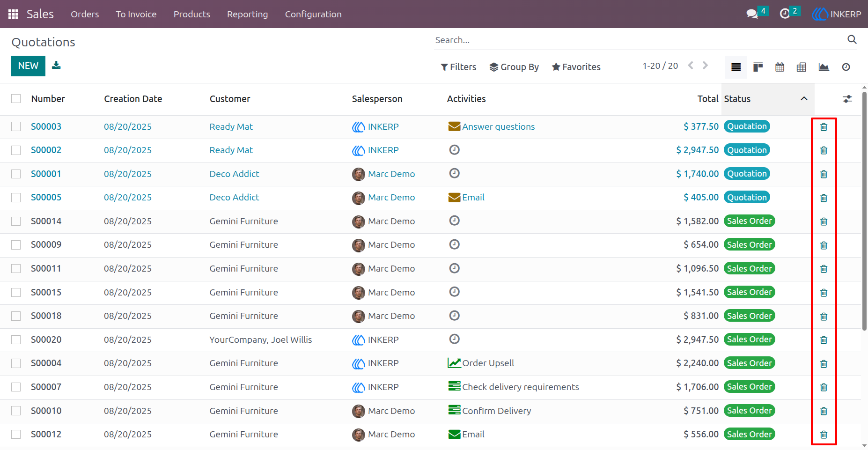
Task: Open the Filters dropdown
Action: pyautogui.click(x=458, y=67)
